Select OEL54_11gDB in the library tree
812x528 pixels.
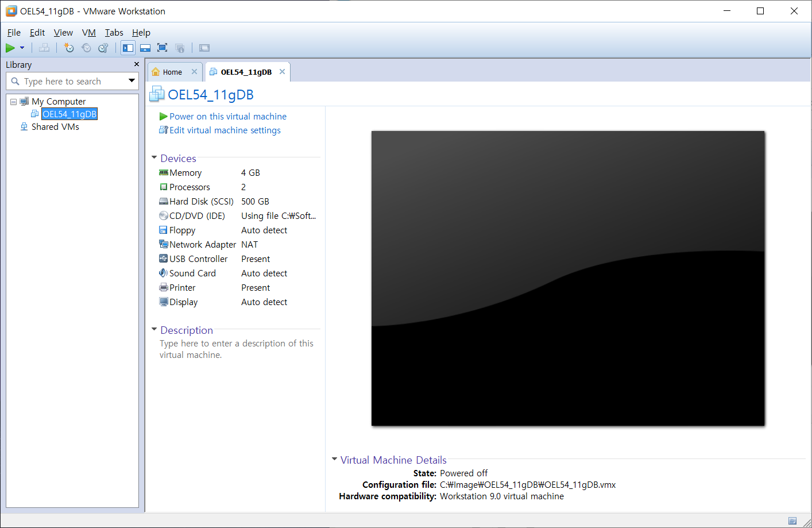coord(69,114)
